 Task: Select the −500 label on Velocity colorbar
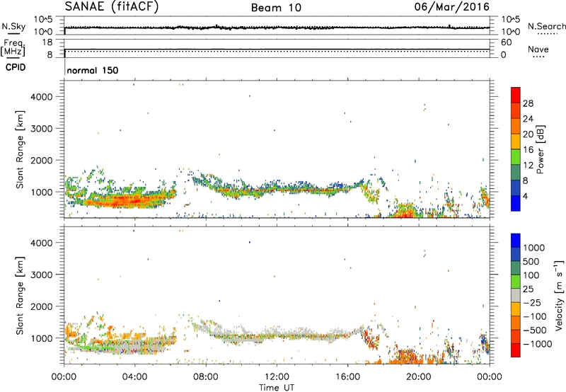coord(536,330)
